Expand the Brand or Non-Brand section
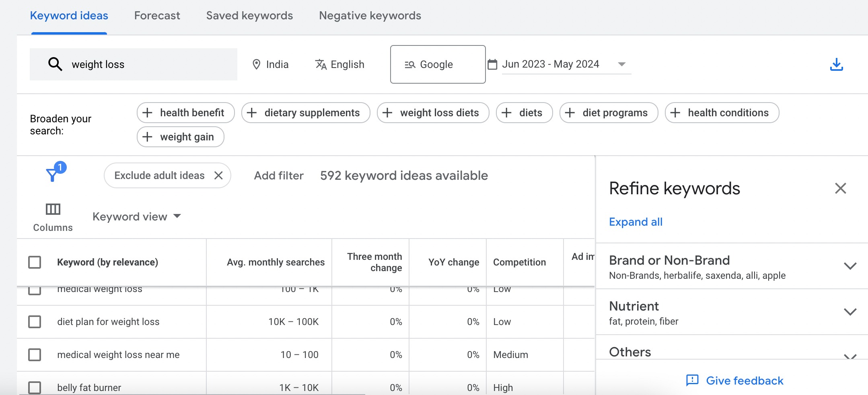This screenshot has width=868, height=395. [850, 266]
